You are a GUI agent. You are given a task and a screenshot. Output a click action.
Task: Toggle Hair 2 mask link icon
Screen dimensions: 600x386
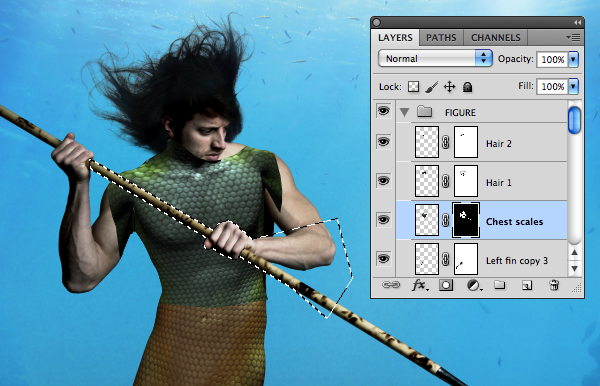[446, 142]
